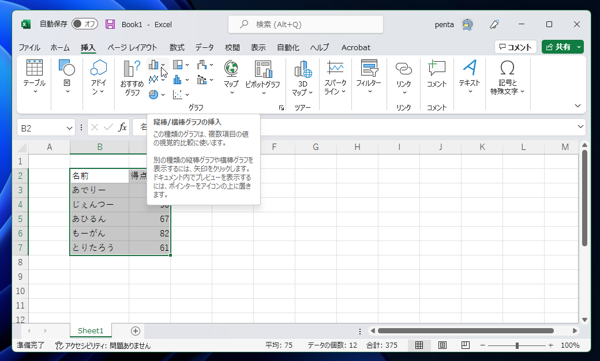Click the fx insert function icon

(122, 127)
